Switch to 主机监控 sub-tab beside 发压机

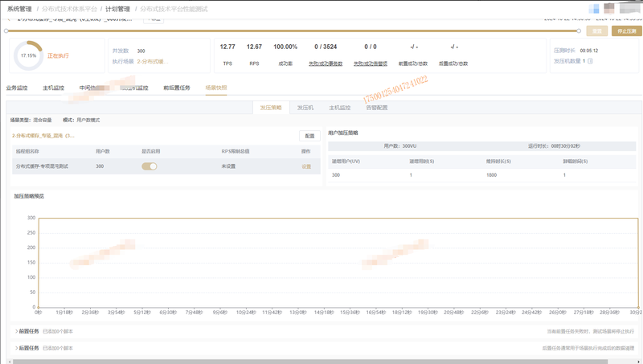tap(339, 108)
